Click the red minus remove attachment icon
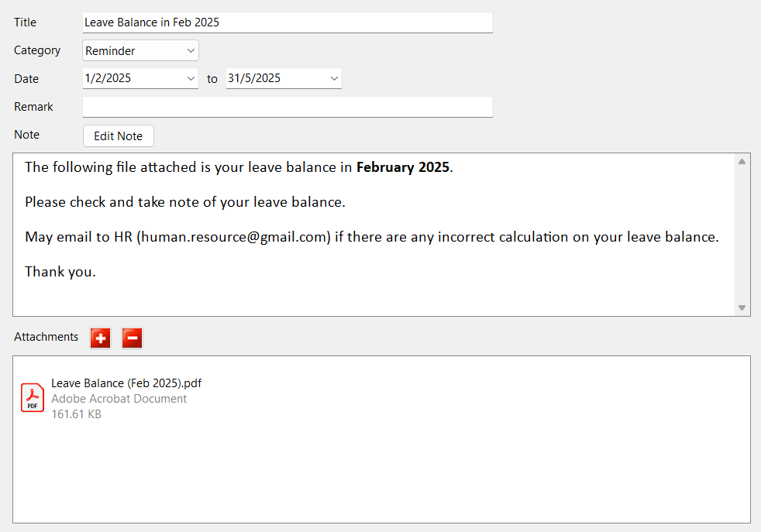Screen dimensions: 761x532 click(132, 338)
